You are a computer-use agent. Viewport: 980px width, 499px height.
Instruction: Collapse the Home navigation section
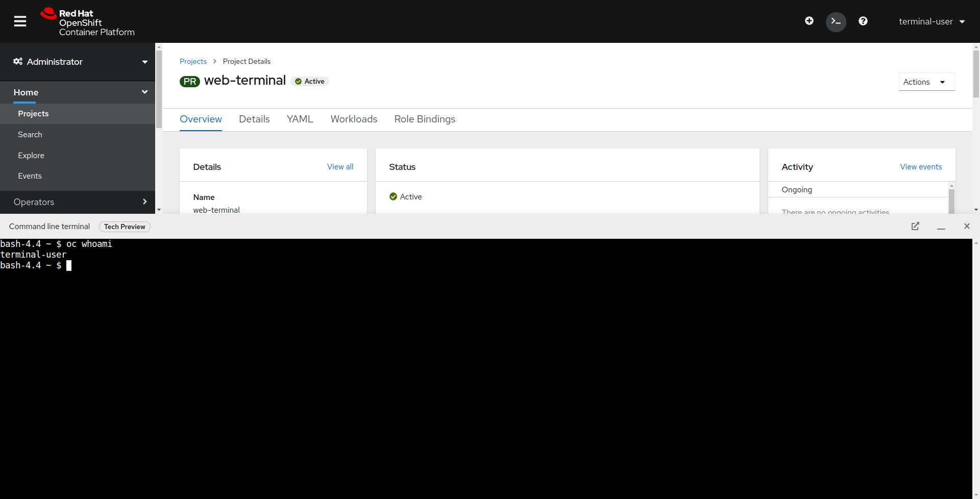(78, 92)
